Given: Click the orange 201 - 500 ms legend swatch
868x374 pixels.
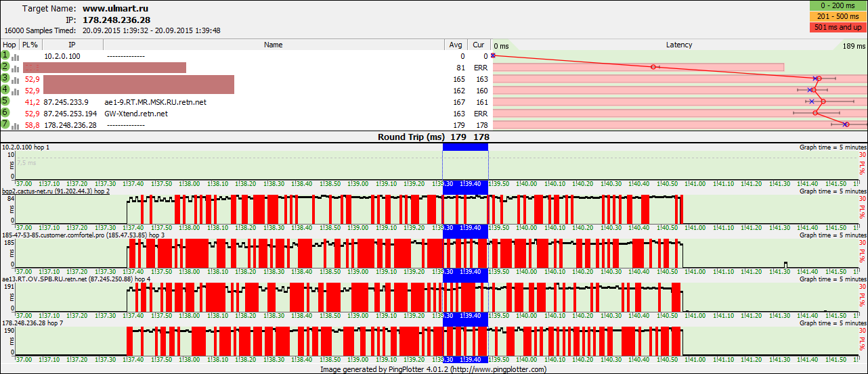Looking at the screenshot, I should click(837, 16).
